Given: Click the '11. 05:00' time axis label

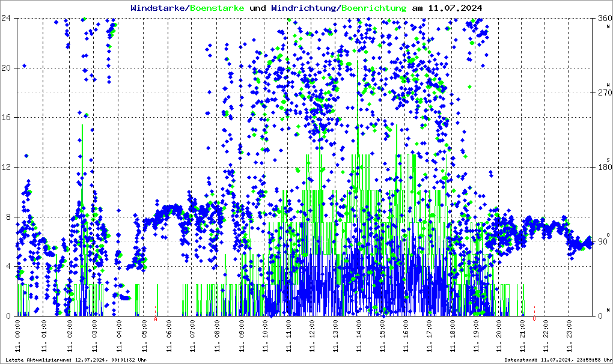Looking at the screenshot, I should [144, 336].
